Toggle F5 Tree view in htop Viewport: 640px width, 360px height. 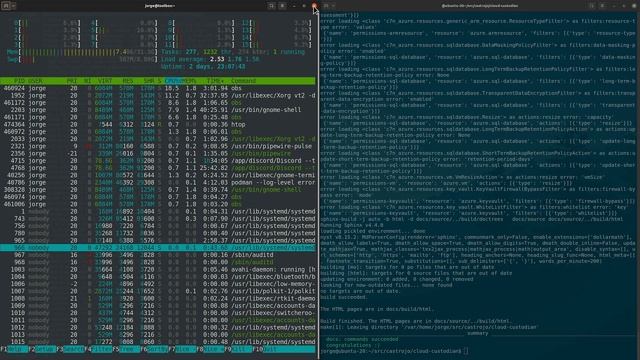click(126, 349)
